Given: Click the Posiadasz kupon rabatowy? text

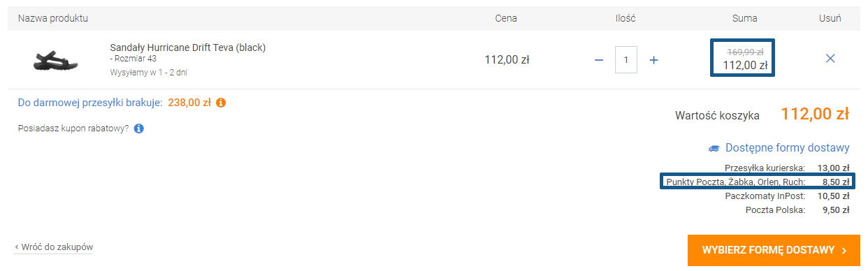Looking at the screenshot, I should point(73,129).
